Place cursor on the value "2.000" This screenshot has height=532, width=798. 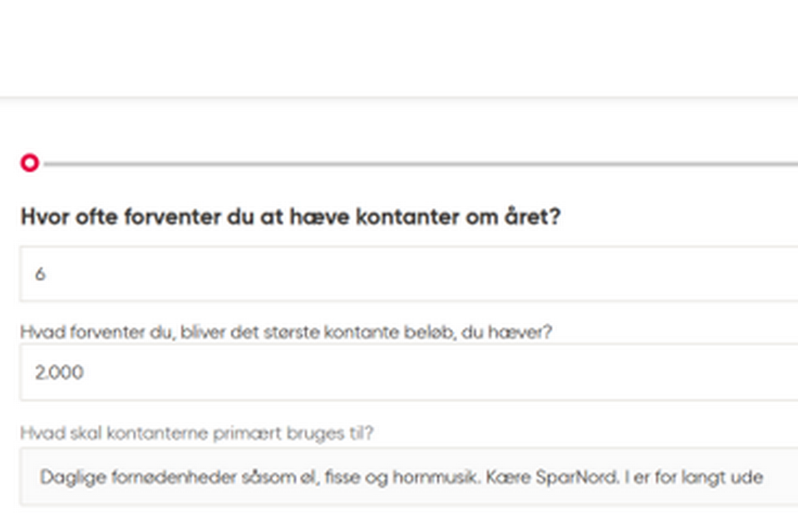coord(59,372)
